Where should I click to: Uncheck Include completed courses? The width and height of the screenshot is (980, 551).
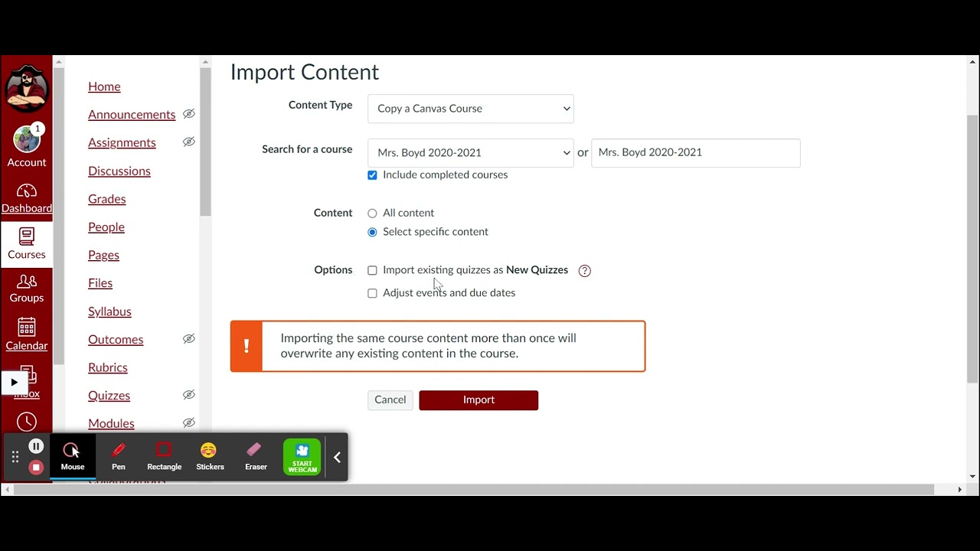point(372,175)
